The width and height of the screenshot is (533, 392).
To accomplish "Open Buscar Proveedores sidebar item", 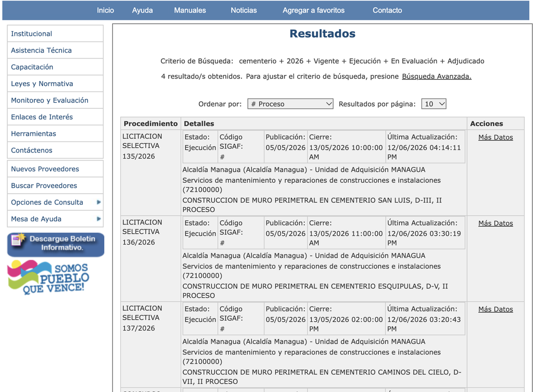I will tap(55, 186).
